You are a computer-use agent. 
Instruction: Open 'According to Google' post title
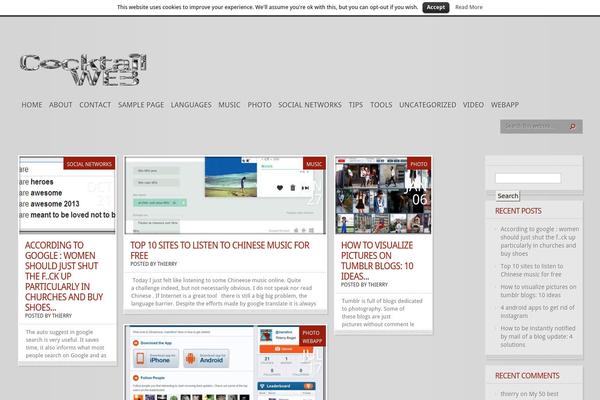pos(64,276)
